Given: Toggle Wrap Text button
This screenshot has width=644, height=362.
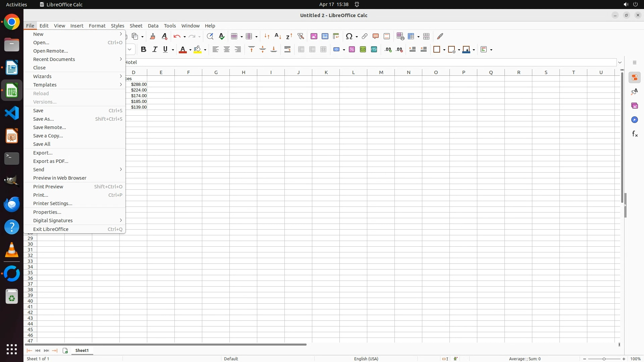Looking at the screenshot, I should [287, 50].
